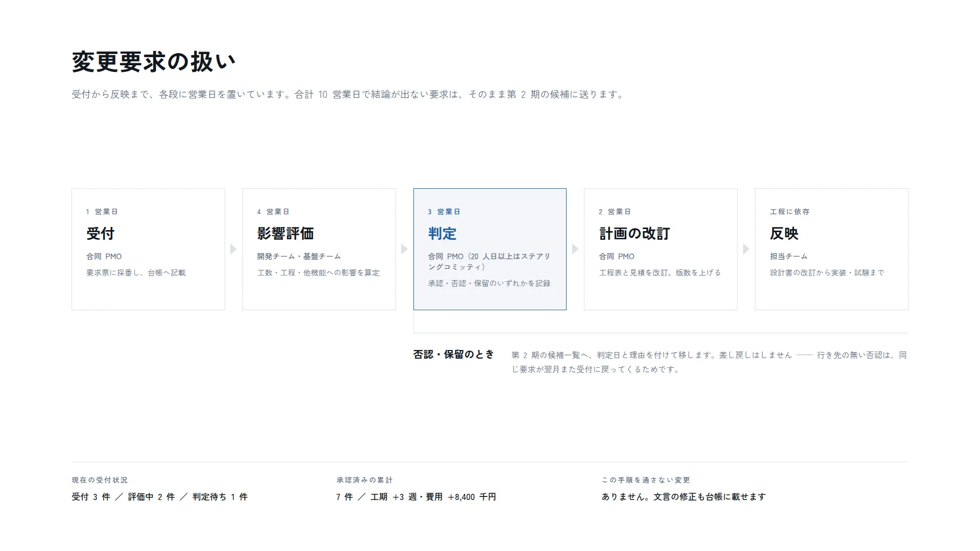This screenshot has width=980, height=551.
Task: Click the arrow between 影響評価 and 判定
Action: [404, 249]
